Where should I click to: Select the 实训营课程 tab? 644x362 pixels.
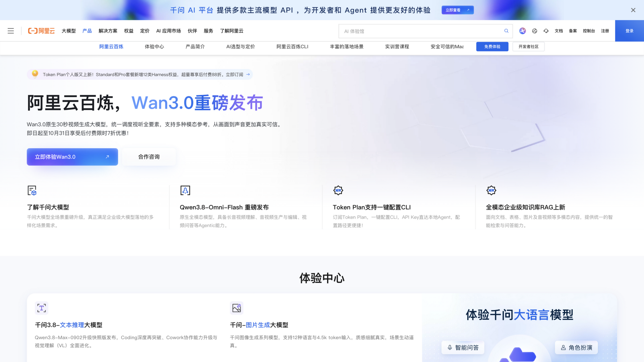[397, 47]
